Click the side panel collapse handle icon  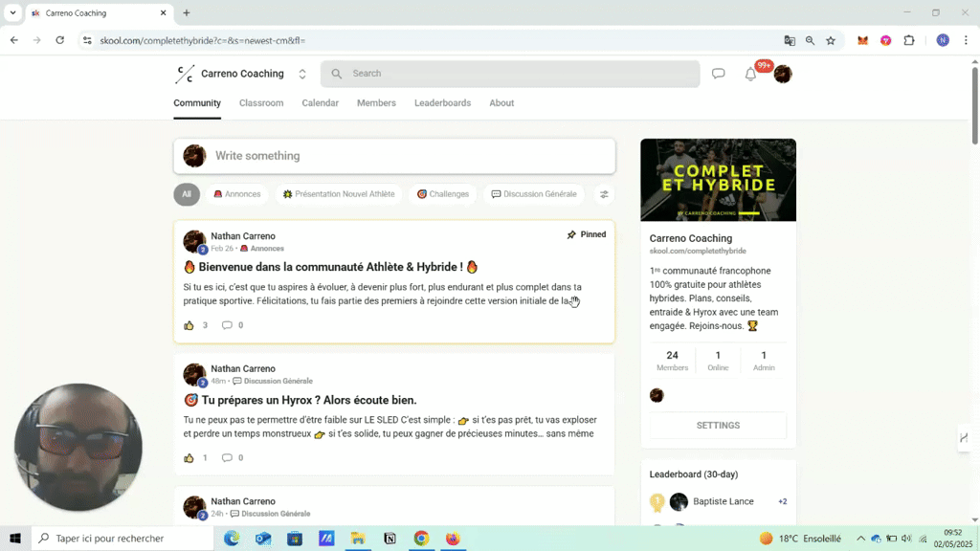coord(964,437)
